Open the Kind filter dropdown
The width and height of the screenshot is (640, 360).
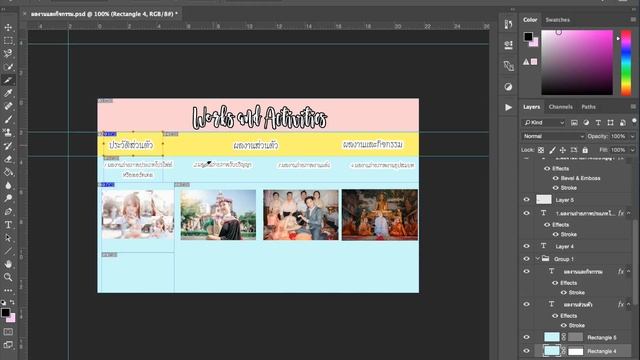[x=543, y=122]
